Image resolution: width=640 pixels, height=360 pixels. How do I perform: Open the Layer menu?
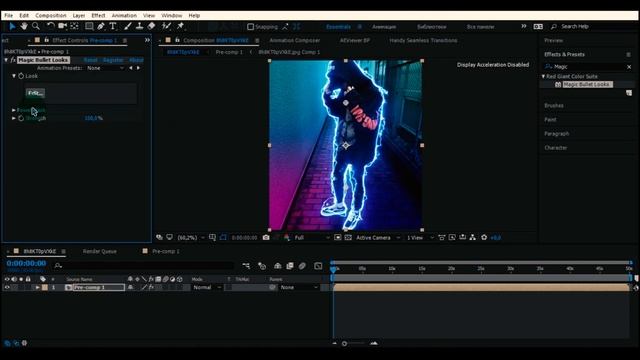pos(79,16)
